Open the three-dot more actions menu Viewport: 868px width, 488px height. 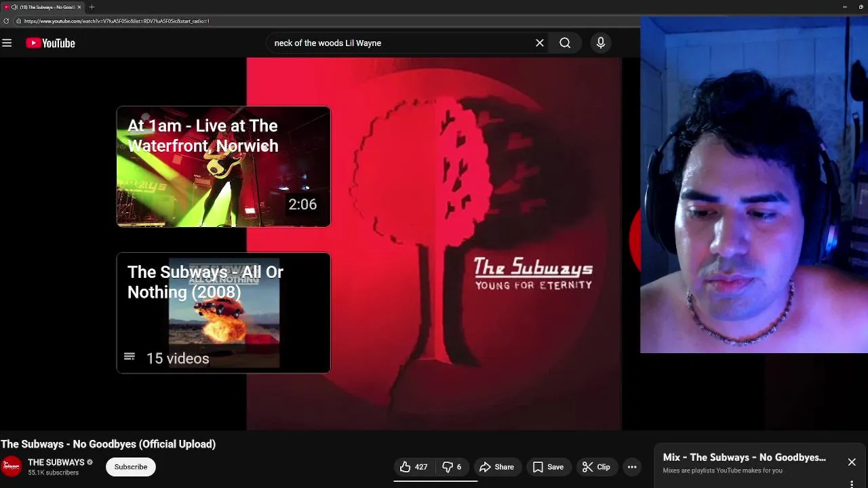[x=632, y=467]
